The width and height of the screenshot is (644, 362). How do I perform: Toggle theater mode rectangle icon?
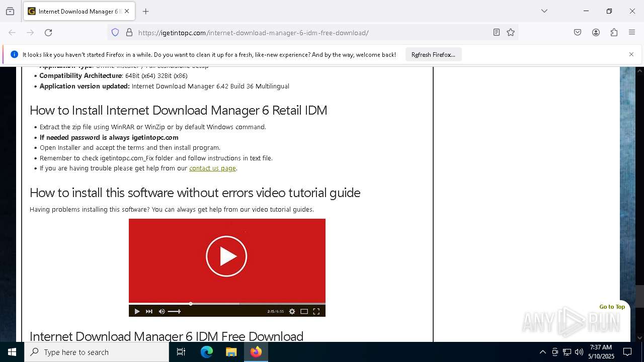(304, 311)
